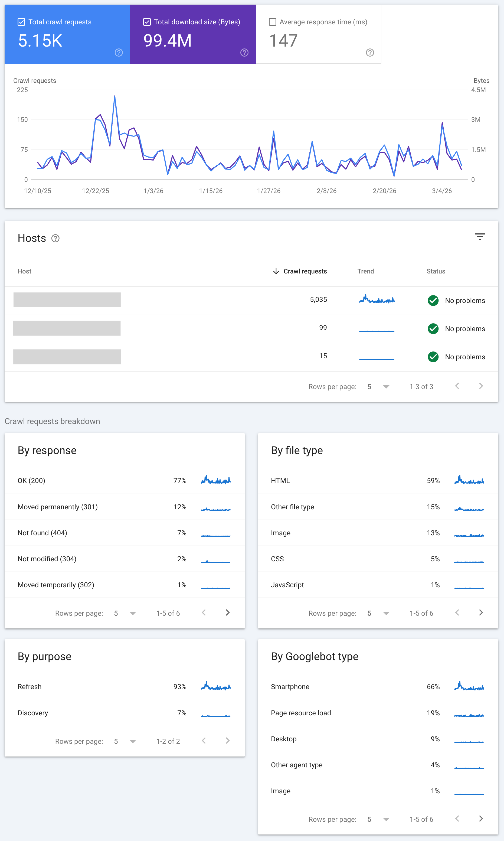Open Other file type row

(378, 507)
